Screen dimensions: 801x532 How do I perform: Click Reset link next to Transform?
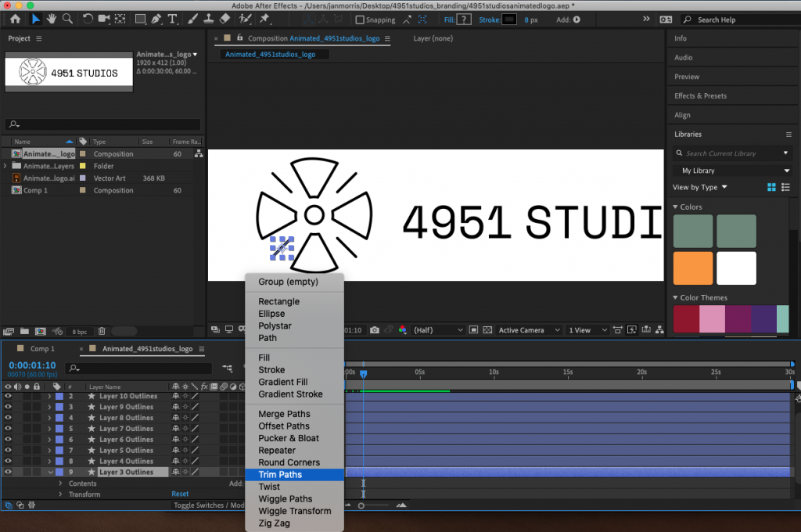tap(180, 494)
